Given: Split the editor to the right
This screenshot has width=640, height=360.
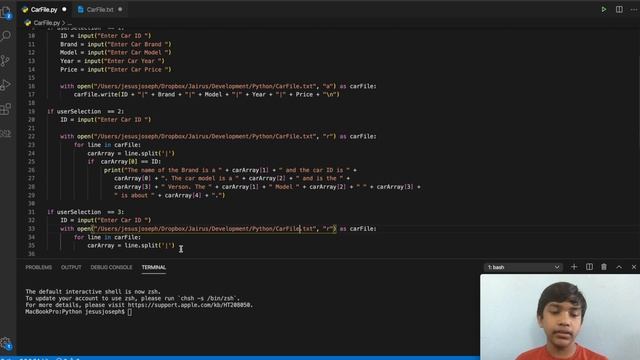Looking at the screenshot, I should [619, 9].
